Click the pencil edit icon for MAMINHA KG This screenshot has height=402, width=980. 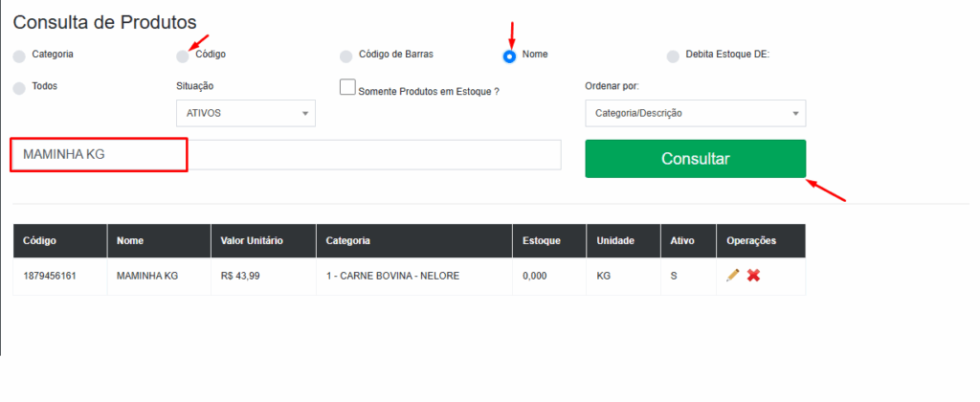pos(732,276)
